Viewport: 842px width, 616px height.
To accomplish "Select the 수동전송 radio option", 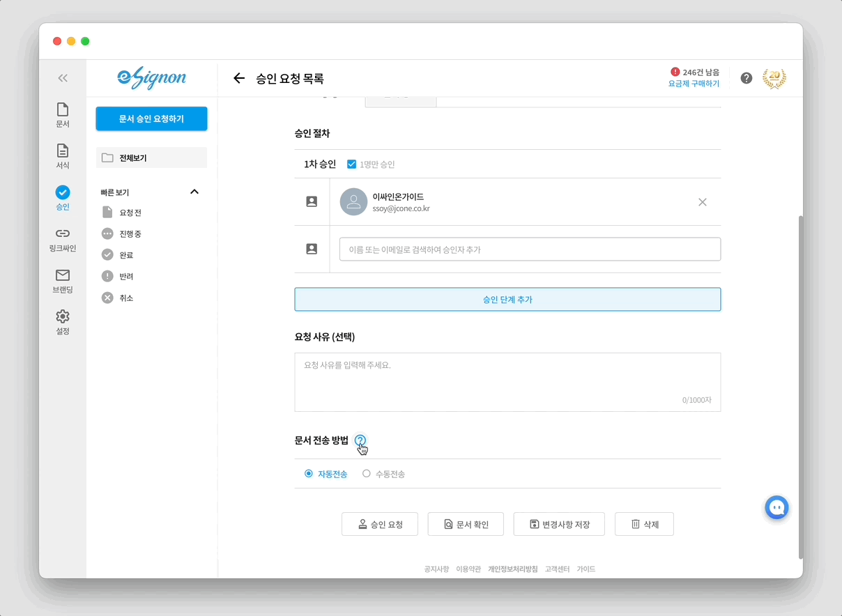I will 367,474.
